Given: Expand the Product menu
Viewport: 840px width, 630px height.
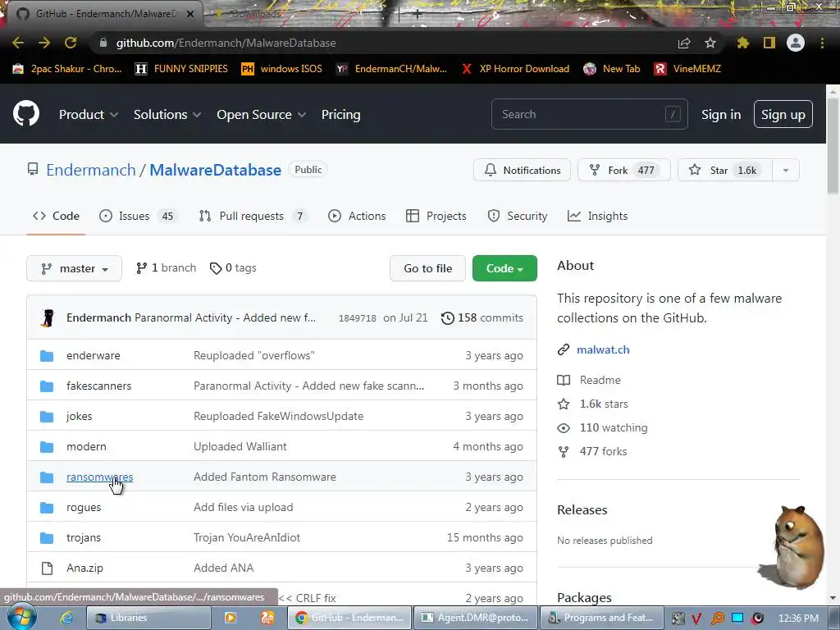Looking at the screenshot, I should (x=89, y=114).
